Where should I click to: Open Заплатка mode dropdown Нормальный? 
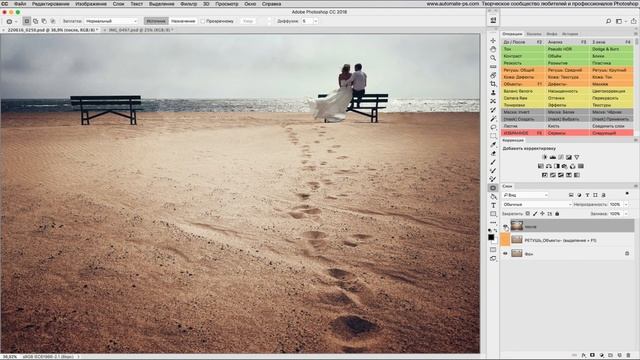111,21
